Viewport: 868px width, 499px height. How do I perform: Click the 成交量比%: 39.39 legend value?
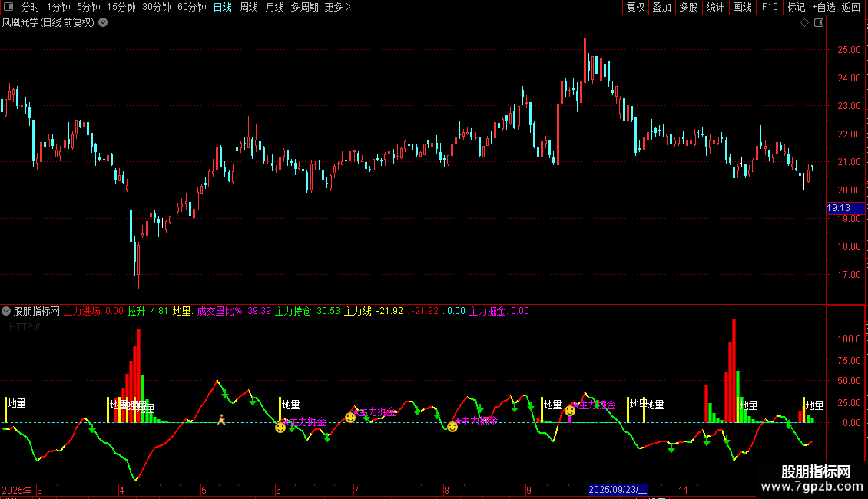point(234,311)
